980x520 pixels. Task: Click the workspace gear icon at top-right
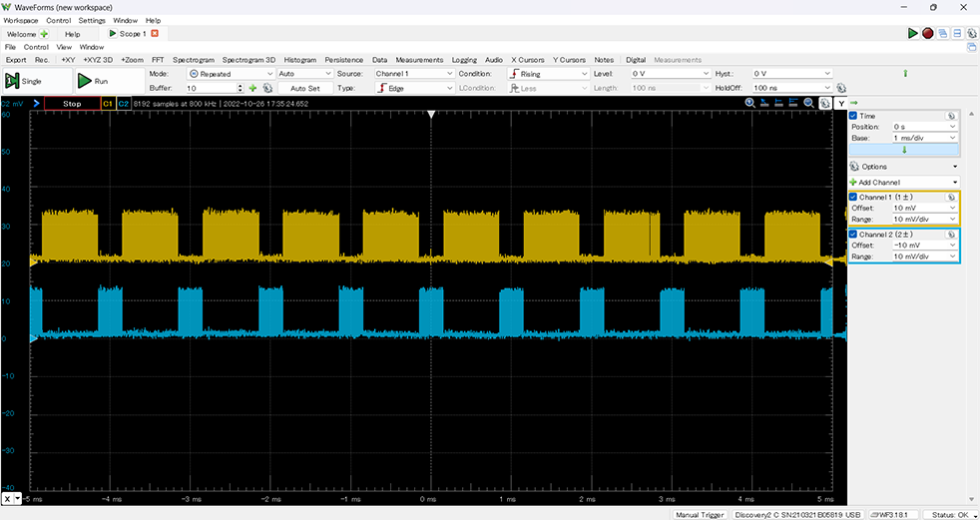coord(972,34)
